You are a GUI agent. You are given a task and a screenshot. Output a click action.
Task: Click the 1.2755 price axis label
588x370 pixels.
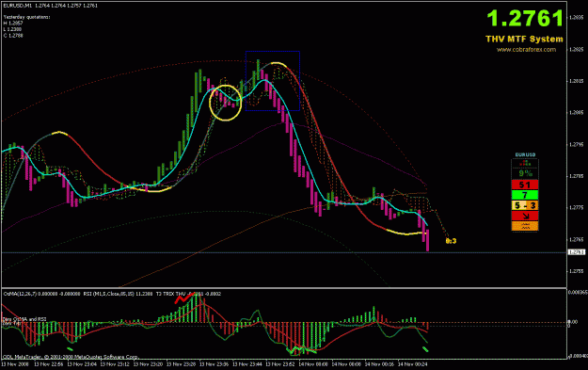[x=577, y=271]
